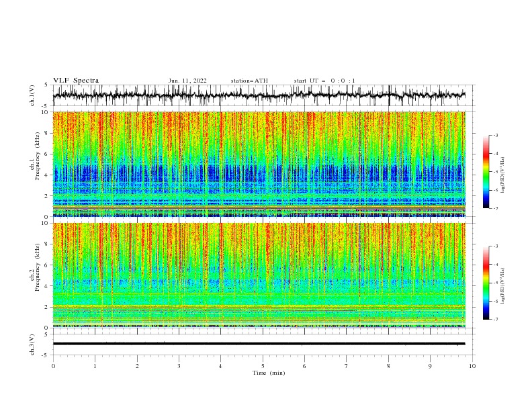This screenshot has width=532, height=411.
Task: Click the ch.1 PSD color bar
Action: 486,172
